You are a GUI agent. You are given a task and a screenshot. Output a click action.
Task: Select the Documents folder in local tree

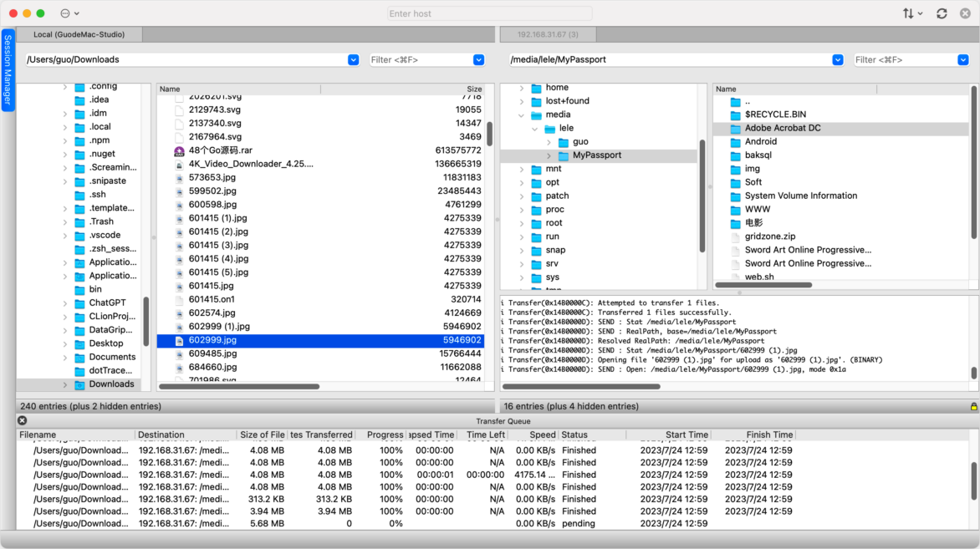(x=112, y=358)
